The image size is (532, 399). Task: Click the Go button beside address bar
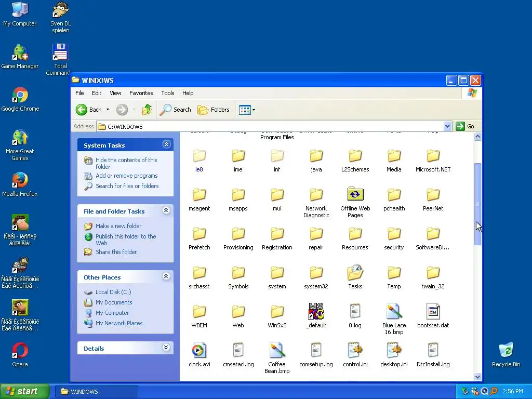pyautogui.click(x=465, y=126)
